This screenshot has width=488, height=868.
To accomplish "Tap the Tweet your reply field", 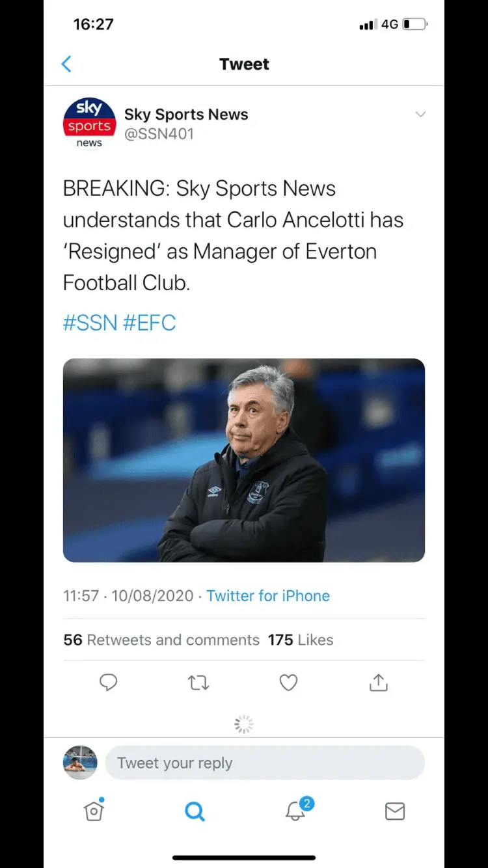I will coord(265,763).
